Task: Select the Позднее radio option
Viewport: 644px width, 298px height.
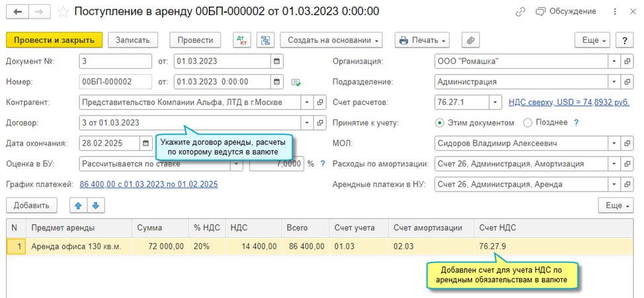Action: click(x=528, y=123)
